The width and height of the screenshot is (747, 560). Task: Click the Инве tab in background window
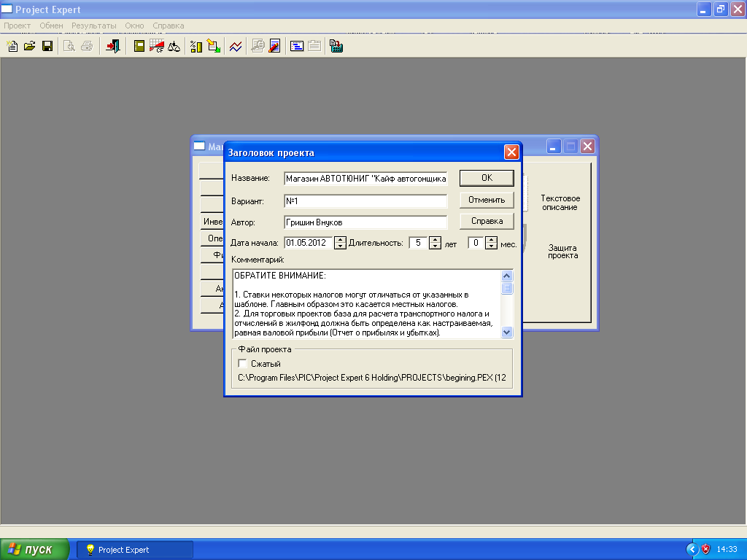(x=212, y=222)
